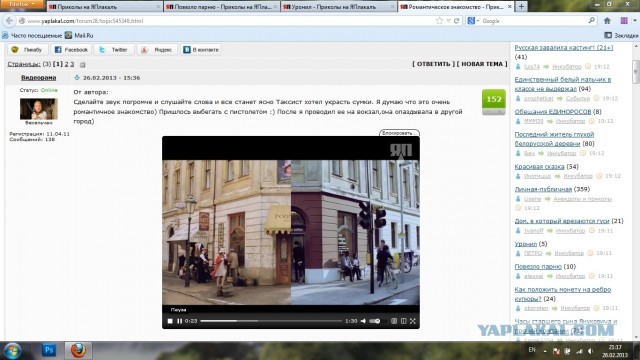640x360 pixels.
Task: Open the Видеорама user profile
Action: click(x=38, y=78)
